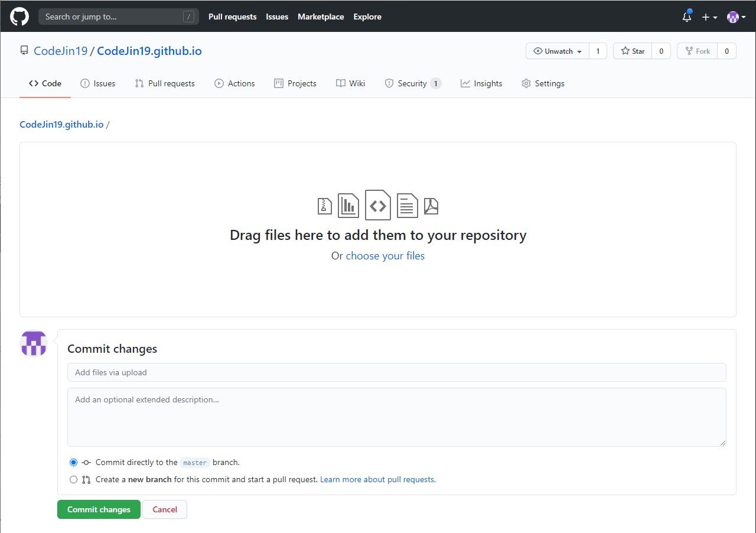Open GitHub home via Octocat logo
This screenshot has width=756, height=533.
pos(19,17)
